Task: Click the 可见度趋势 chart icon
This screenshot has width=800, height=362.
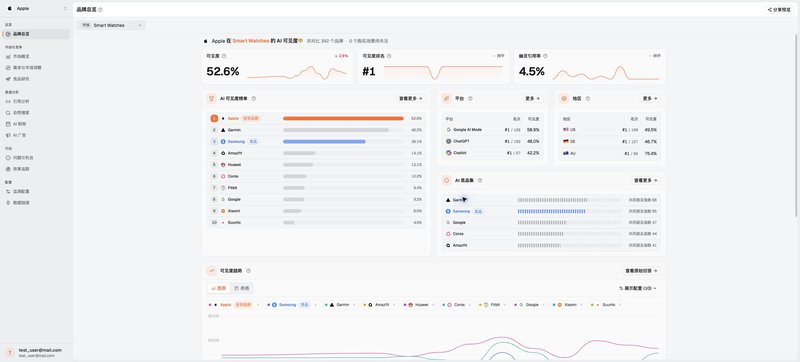Action: point(211,271)
